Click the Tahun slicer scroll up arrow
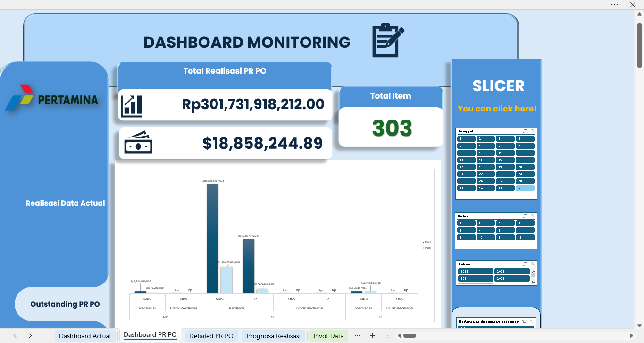Viewport: 644px width, 343px height. 534,272
